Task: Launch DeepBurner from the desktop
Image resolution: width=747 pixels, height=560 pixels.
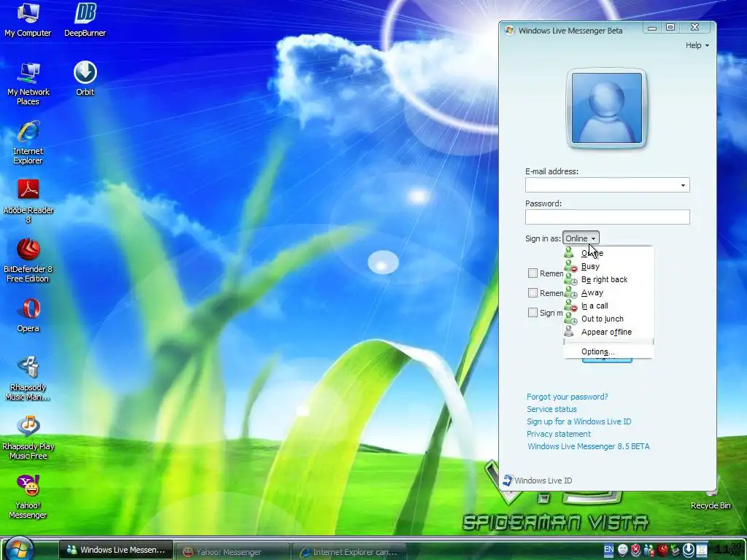Action: pyautogui.click(x=85, y=20)
